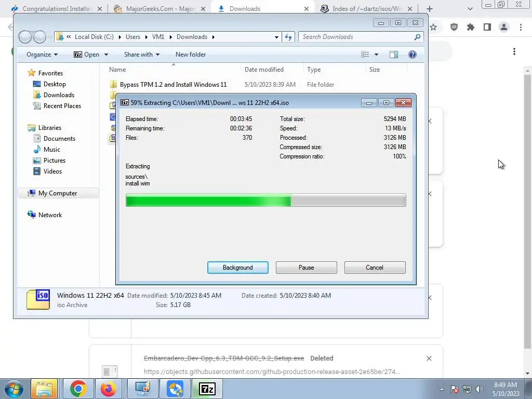Expand arrow after Downloads in path
Image resolution: width=532 pixels, height=399 pixels.
click(214, 37)
